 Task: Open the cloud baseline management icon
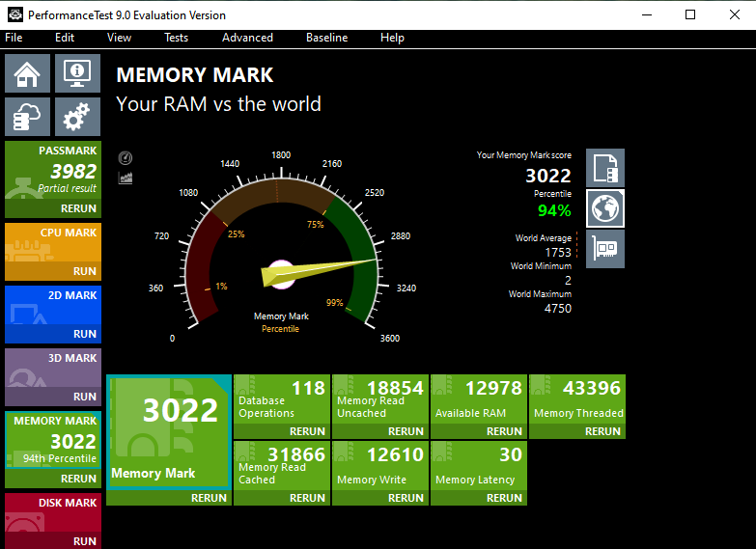27,117
